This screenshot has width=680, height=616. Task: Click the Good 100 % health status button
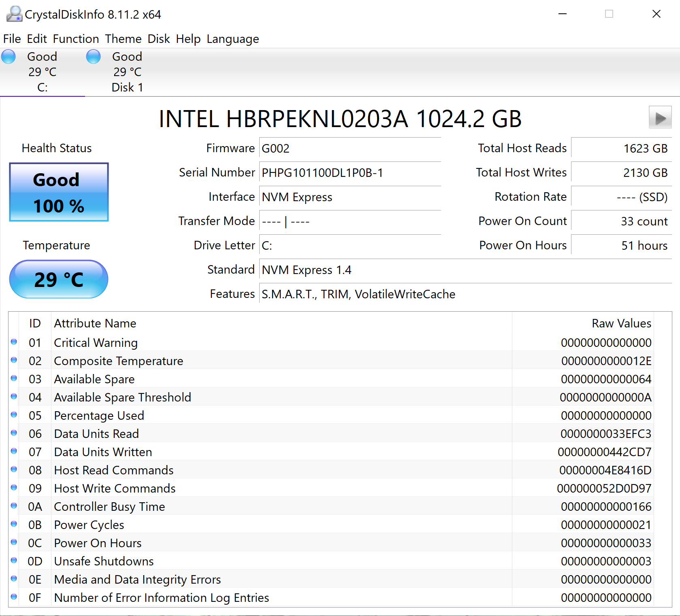59,192
